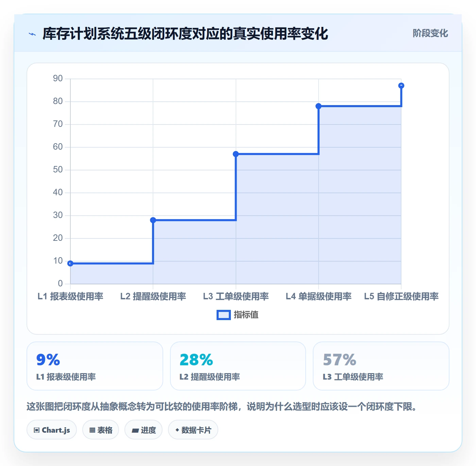Click the bar icon in 进度 chip
This screenshot has height=466, width=476.
point(135,431)
